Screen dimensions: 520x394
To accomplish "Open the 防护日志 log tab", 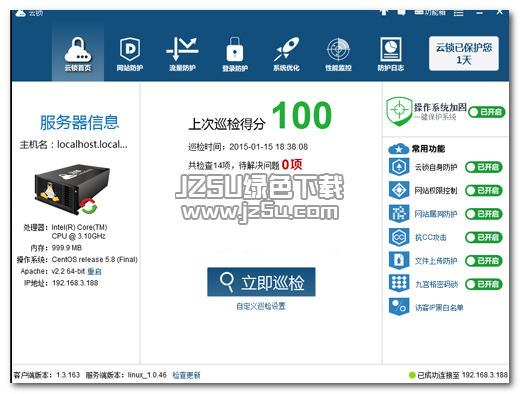I will 391,54.
